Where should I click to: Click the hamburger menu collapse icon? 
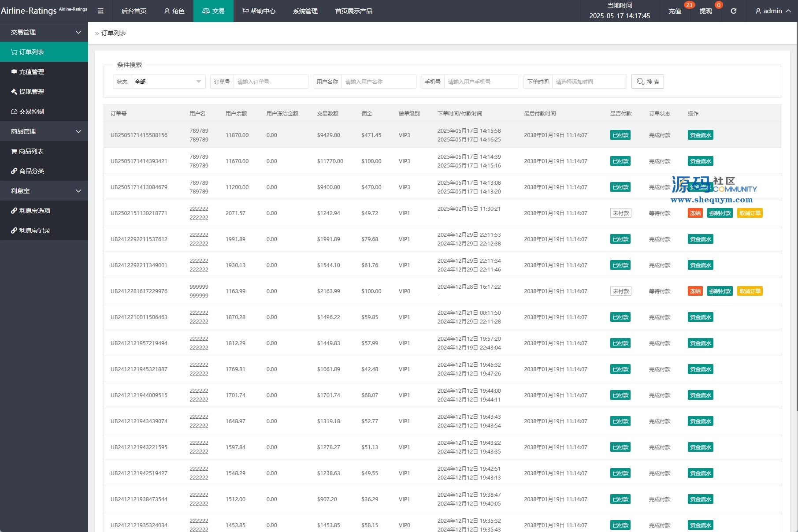click(100, 11)
